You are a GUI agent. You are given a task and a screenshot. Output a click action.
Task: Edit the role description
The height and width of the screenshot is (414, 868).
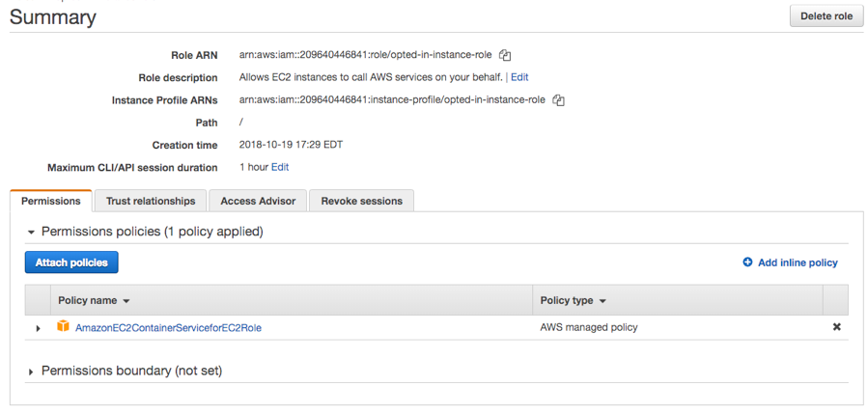coord(519,77)
